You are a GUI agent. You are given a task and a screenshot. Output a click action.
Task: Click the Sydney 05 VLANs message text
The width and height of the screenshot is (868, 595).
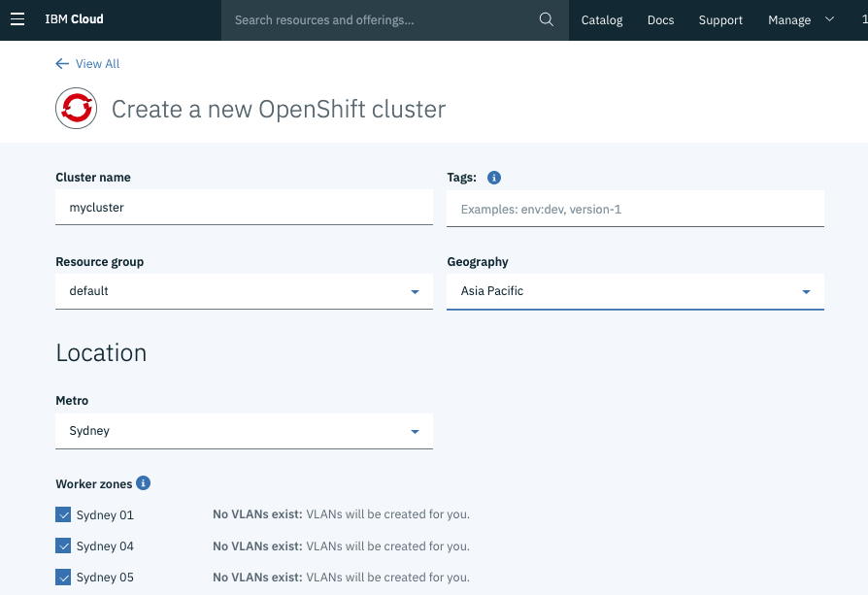point(341,578)
